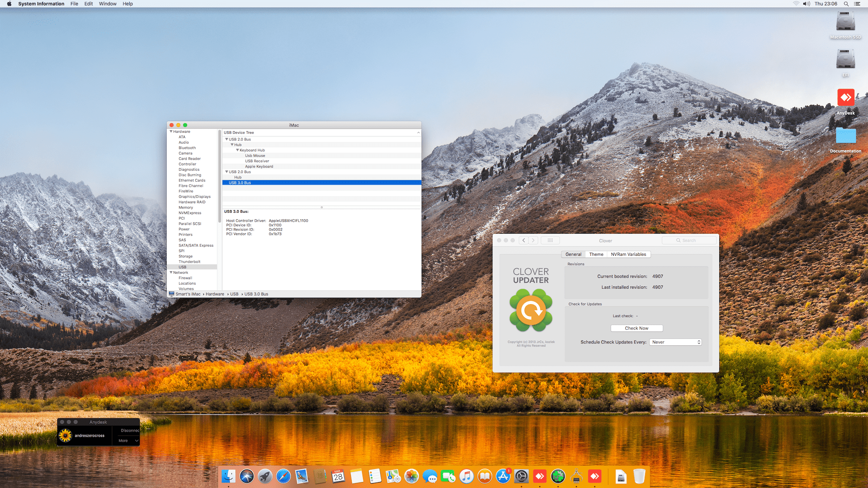Collapse the Keyboard Hub node
Image resolution: width=868 pixels, height=488 pixels.
[237, 150]
